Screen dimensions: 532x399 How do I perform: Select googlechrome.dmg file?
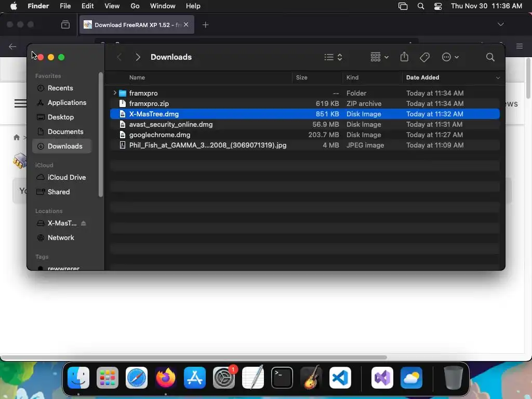(304, 135)
